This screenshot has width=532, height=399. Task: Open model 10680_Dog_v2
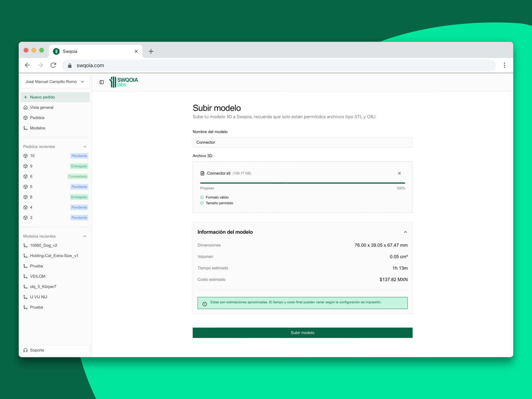pos(55,245)
